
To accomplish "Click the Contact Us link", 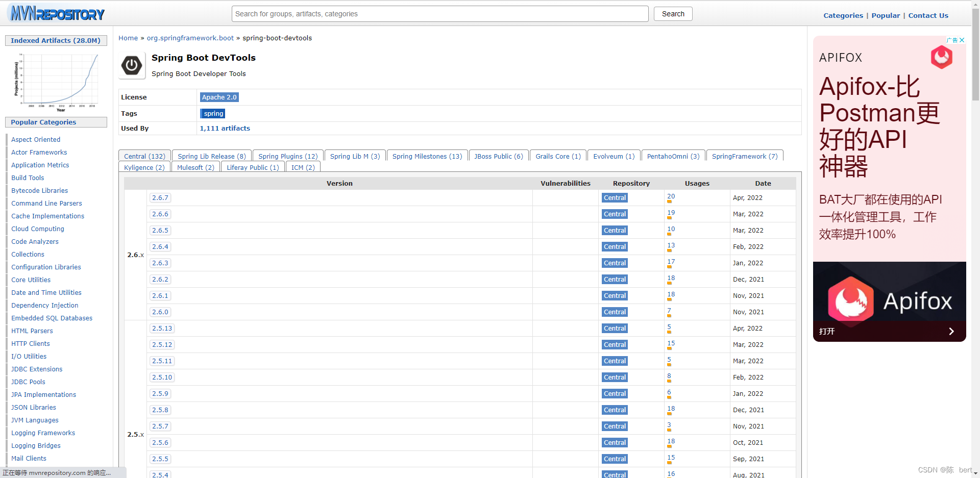I will point(928,15).
